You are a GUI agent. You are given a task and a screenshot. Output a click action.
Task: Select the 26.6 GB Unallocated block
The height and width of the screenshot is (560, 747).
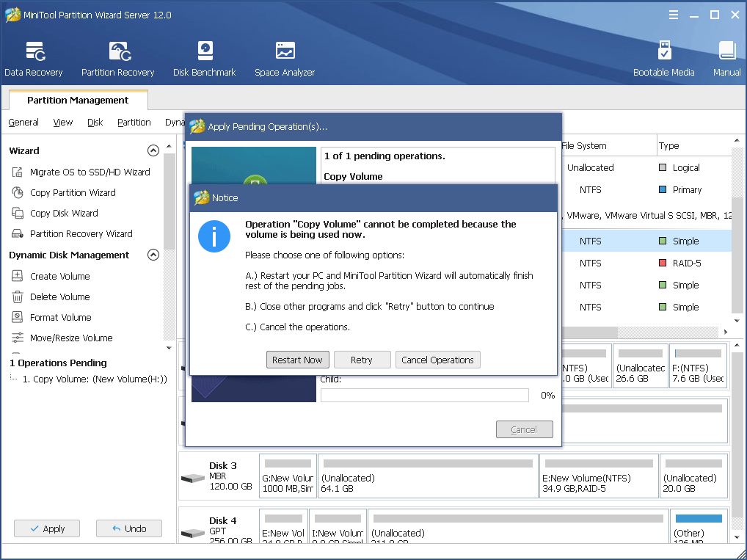click(641, 366)
